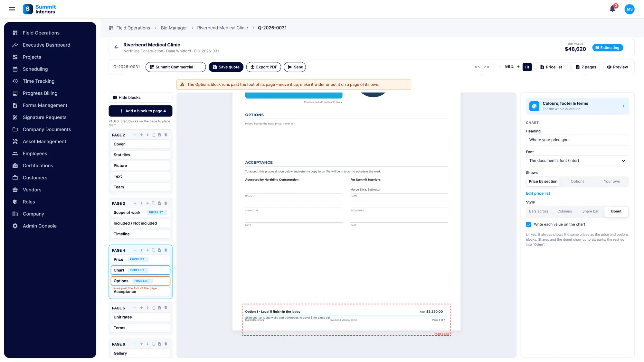Viewport: 644px width, 362px height.
Task: Open the Font dropdown
Action: pos(577,161)
